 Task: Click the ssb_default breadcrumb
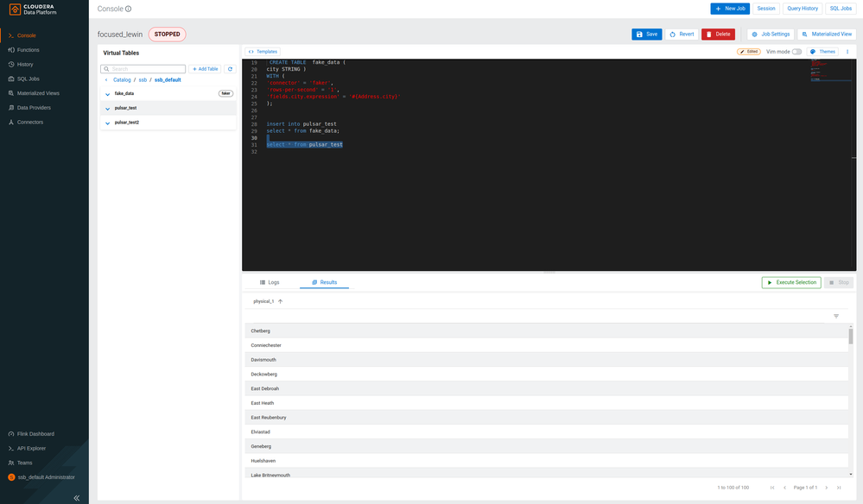tap(168, 79)
